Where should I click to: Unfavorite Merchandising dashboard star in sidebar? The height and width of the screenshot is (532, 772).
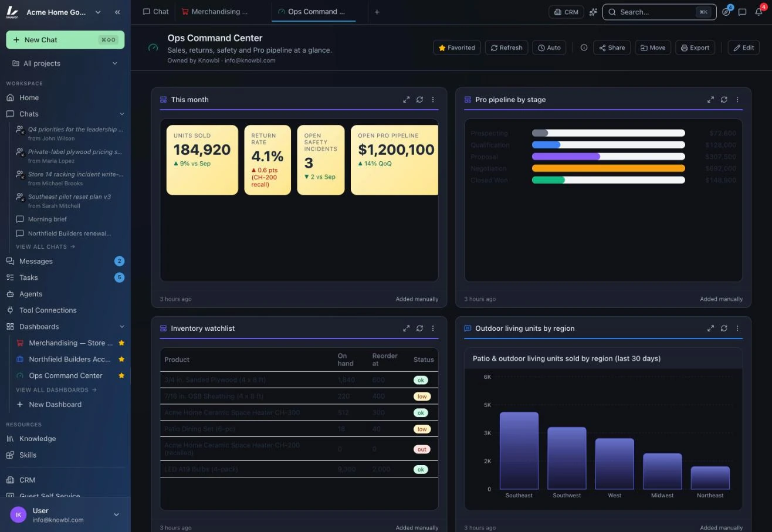pyautogui.click(x=121, y=343)
